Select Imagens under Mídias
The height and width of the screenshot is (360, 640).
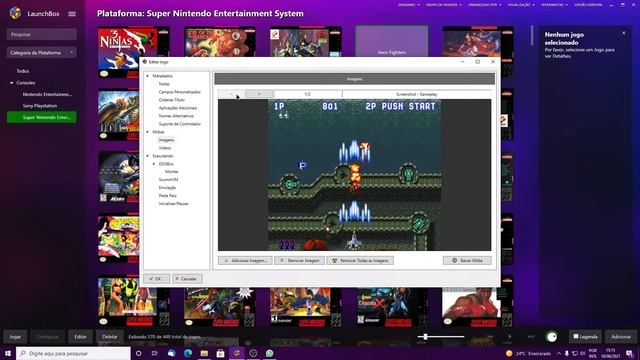[x=166, y=140]
